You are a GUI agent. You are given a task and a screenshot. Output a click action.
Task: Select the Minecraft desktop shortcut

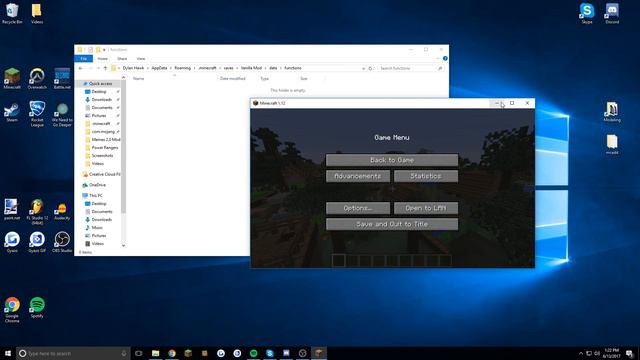click(12, 79)
